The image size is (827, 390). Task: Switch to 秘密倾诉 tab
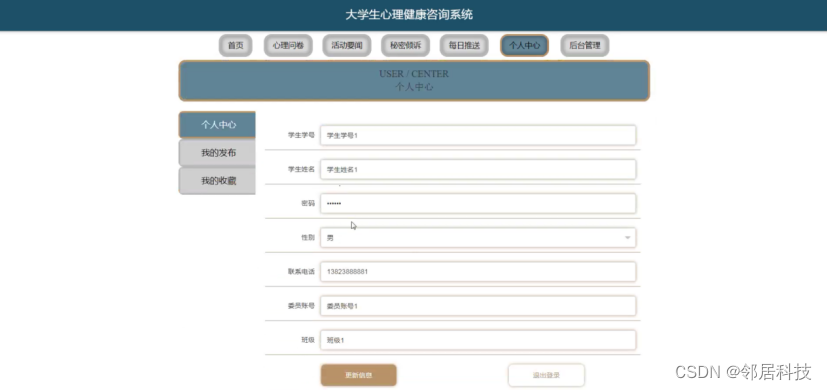coord(405,45)
